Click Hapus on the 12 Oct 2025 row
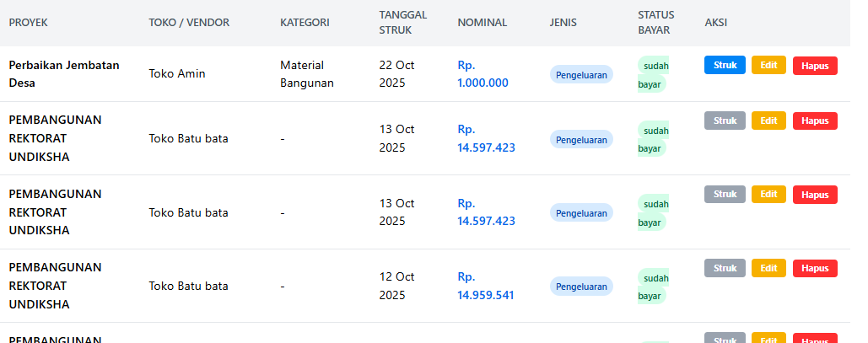Viewport: 868px width, 343px height. (x=815, y=268)
